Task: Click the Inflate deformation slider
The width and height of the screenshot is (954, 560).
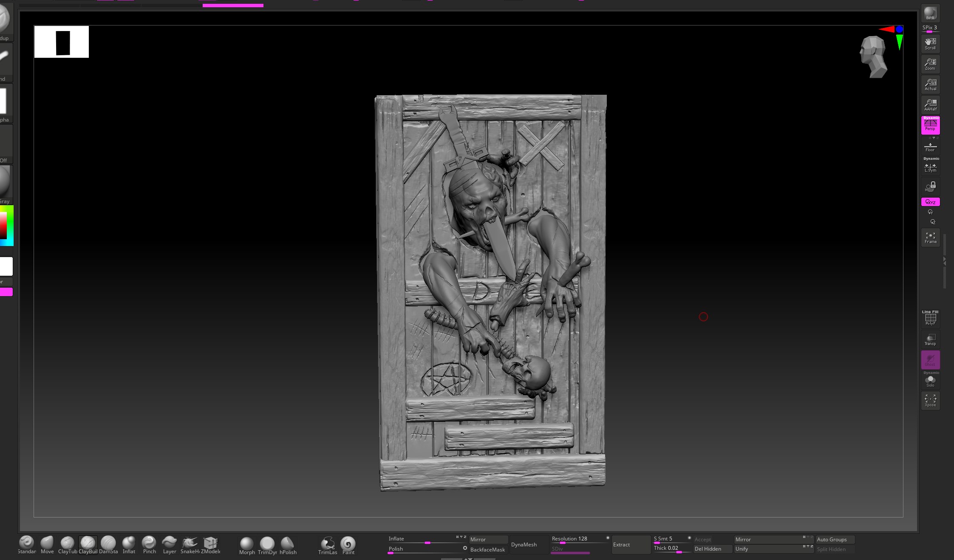Action: [x=427, y=539]
